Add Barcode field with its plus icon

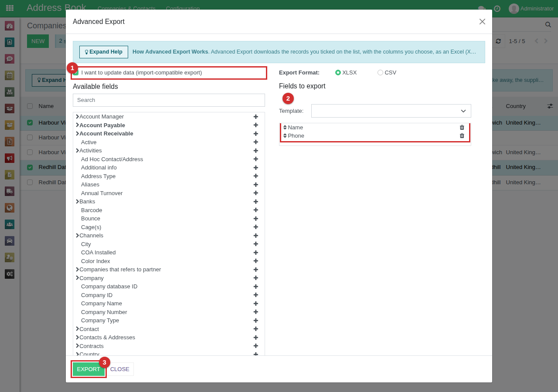pyautogui.click(x=256, y=210)
